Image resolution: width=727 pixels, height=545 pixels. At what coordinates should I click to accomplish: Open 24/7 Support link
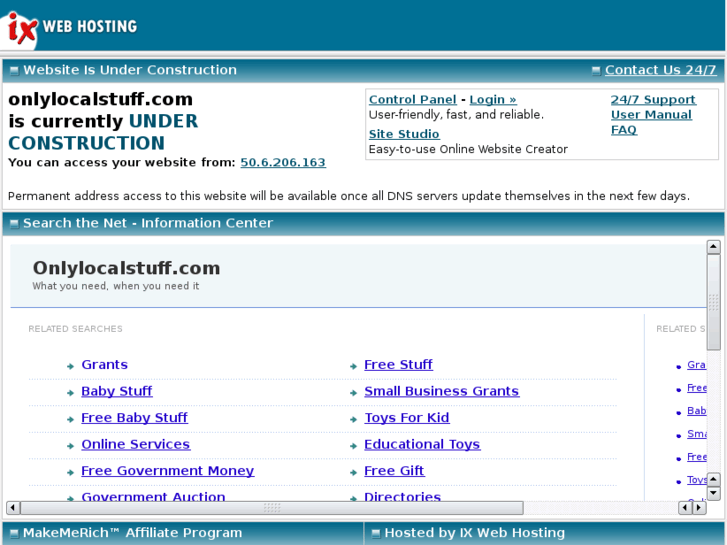tap(653, 100)
